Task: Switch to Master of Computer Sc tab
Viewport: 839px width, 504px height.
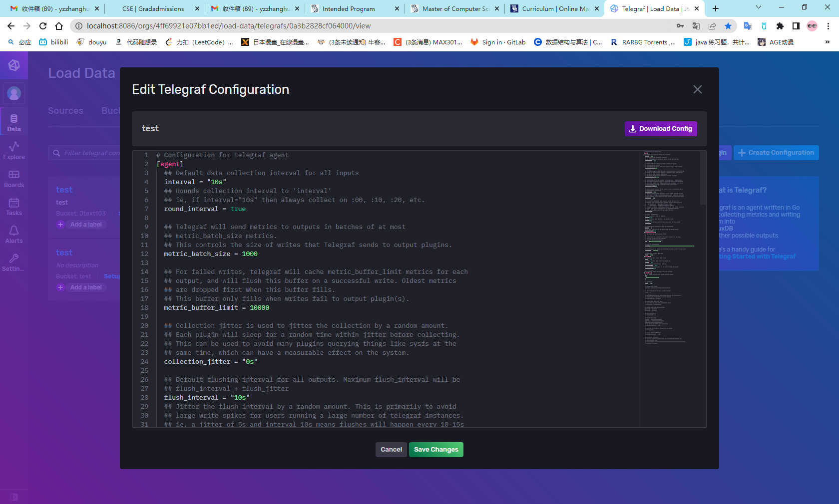Action: [x=455, y=8]
